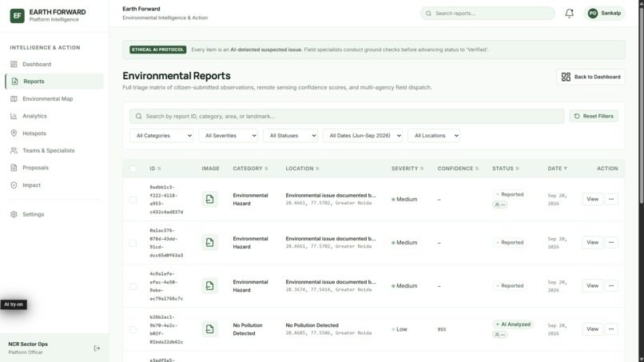The image size is (644, 362).
Task: Open more options for report 0a1ac376
Action: [x=611, y=242]
